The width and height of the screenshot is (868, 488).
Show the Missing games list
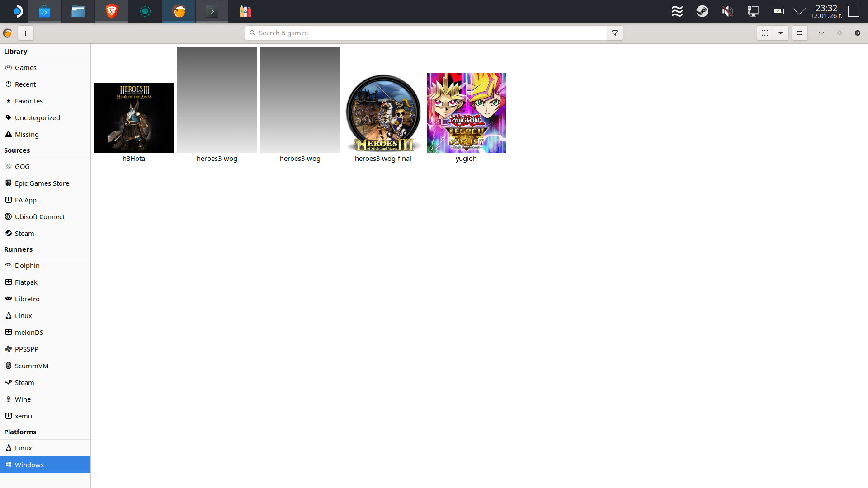[27, 135]
